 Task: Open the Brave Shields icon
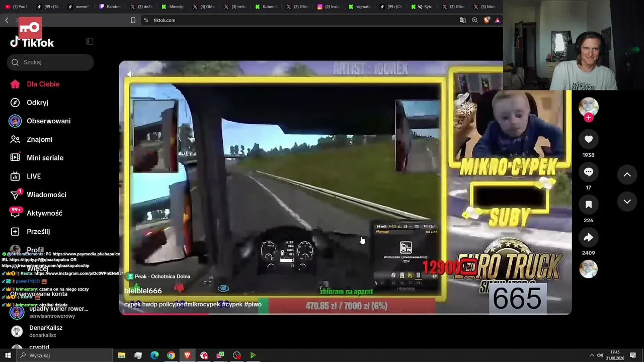(x=487, y=20)
